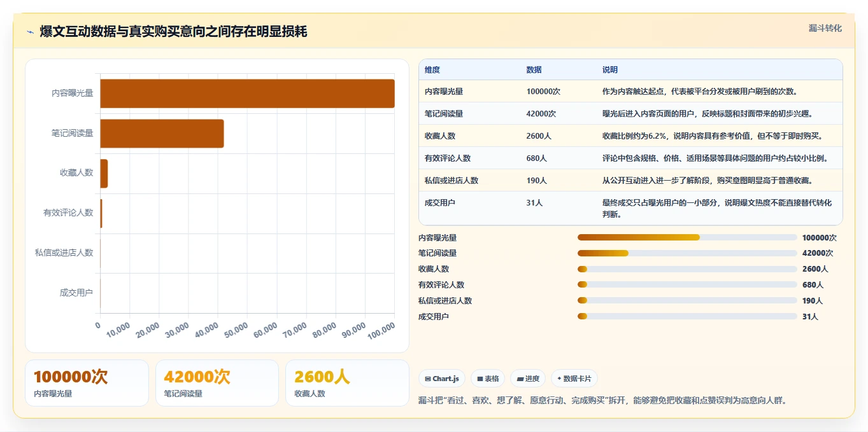Click the 50,000 tick on chart axis
Image resolution: width=868 pixels, height=432 pixels.
(x=236, y=329)
